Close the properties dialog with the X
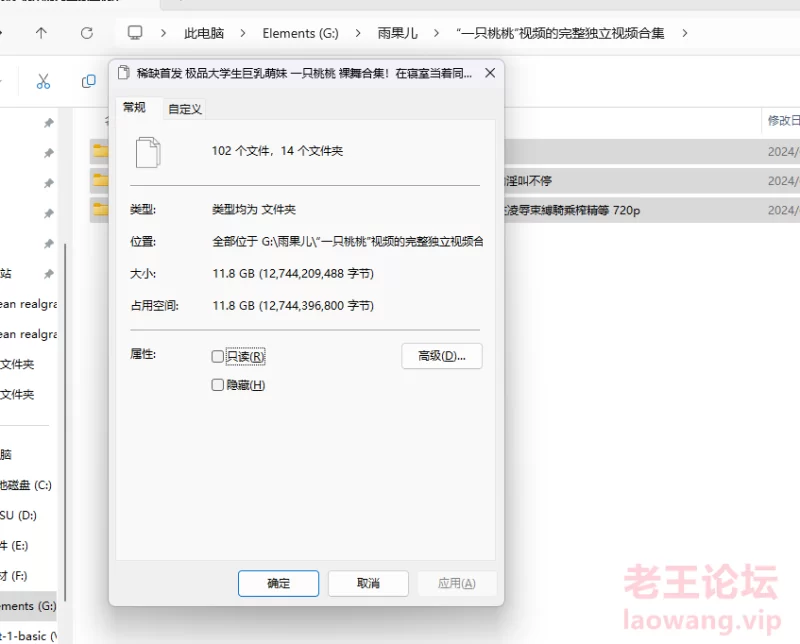 coord(490,73)
